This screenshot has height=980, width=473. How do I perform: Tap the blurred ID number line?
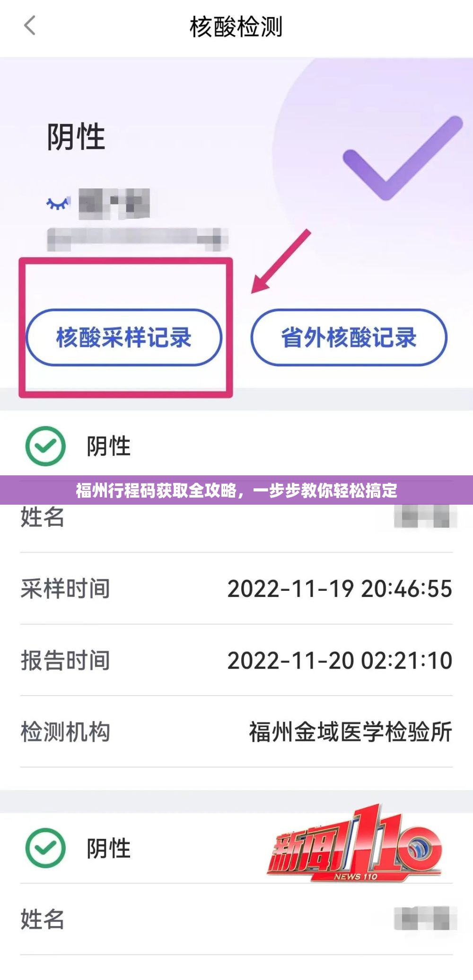137,239
